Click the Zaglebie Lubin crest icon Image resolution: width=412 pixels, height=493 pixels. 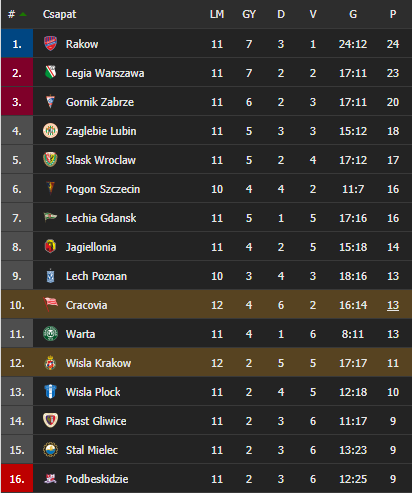50,131
